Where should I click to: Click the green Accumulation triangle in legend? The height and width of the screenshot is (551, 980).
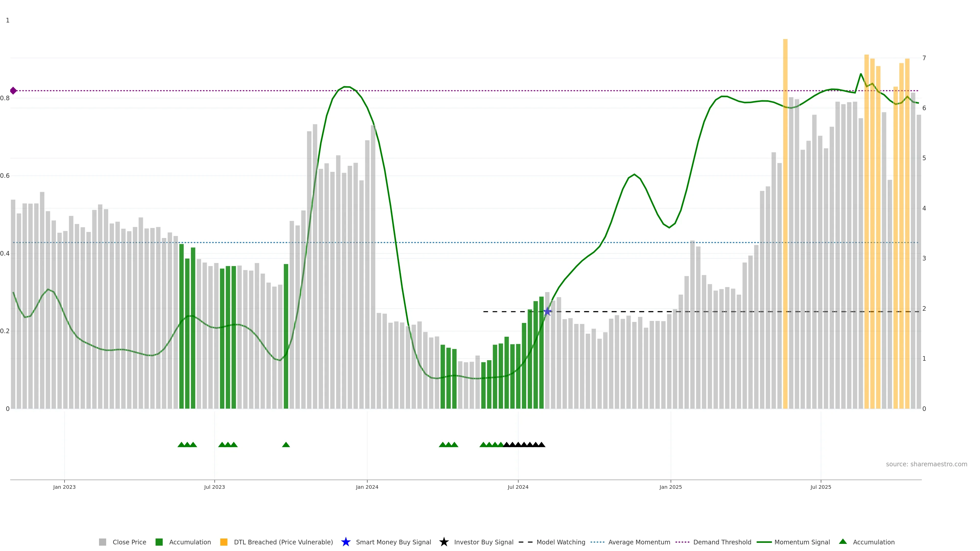(843, 542)
